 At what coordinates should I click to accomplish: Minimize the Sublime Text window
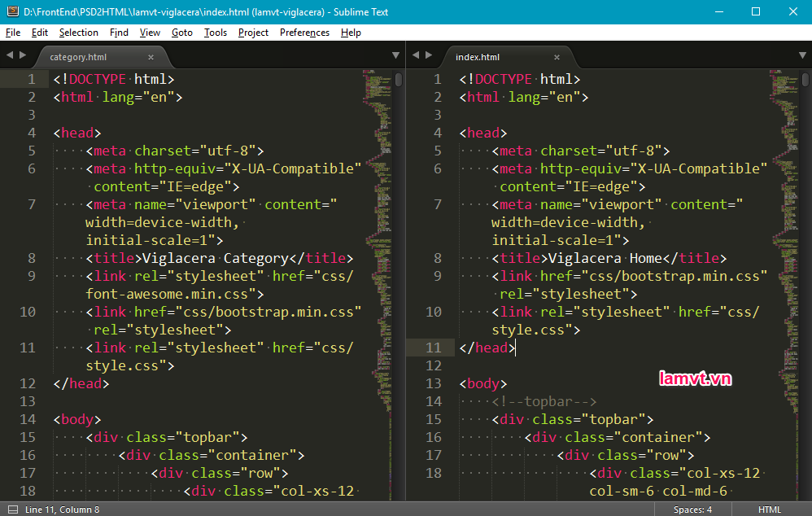pyautogui.click(x=718, y=11)
